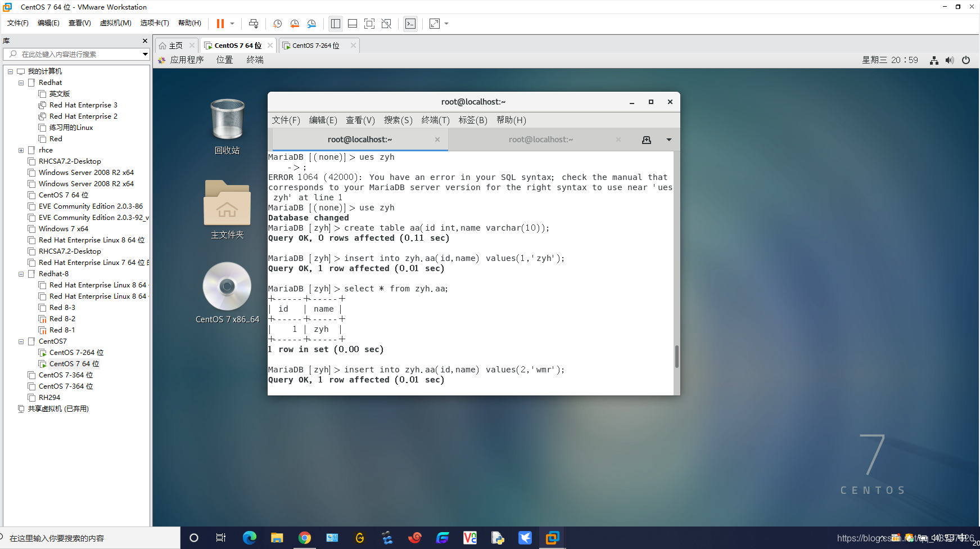This screenshot has height=549, width=980.
Task: Click the VMware Workstation taskbar icon
Action: point(552,538)
